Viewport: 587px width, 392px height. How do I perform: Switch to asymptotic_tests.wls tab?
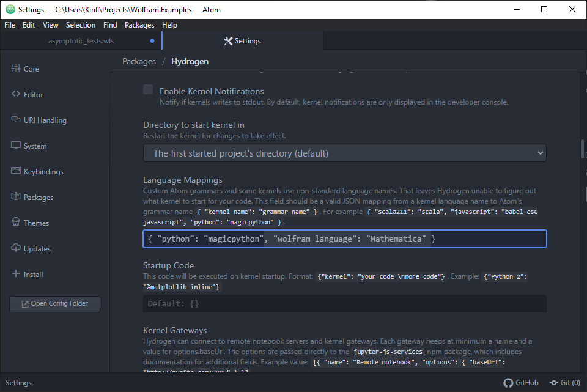pos(81,41)
